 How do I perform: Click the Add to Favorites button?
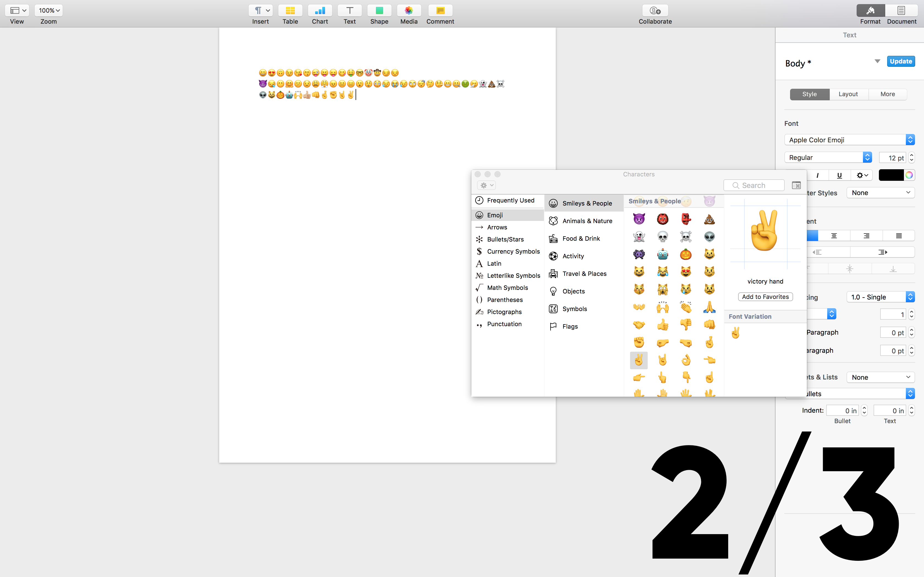click(x=765, y=296)
